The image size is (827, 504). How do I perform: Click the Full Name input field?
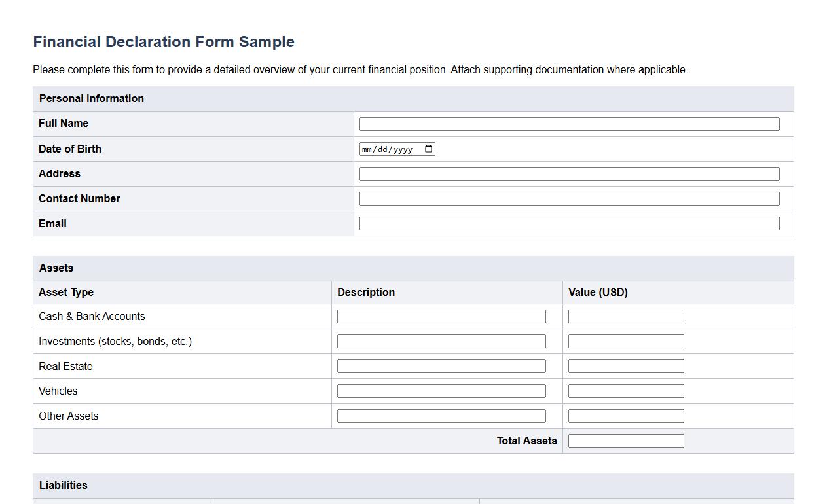(x=568, y=123)
